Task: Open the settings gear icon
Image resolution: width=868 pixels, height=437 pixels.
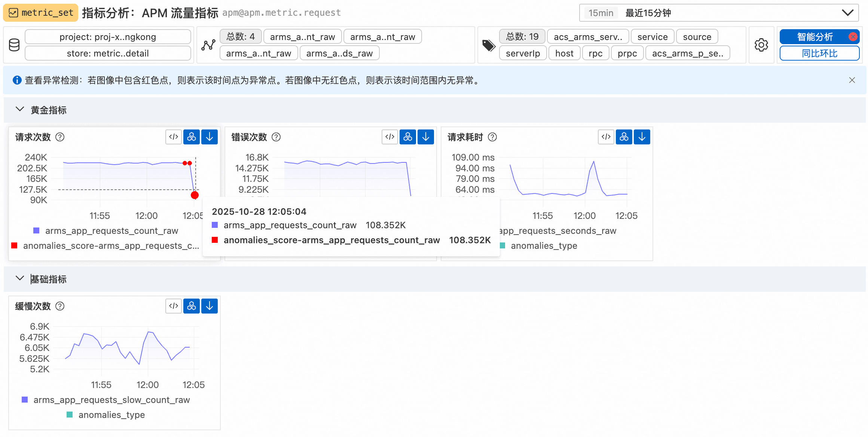Action: 761,45
